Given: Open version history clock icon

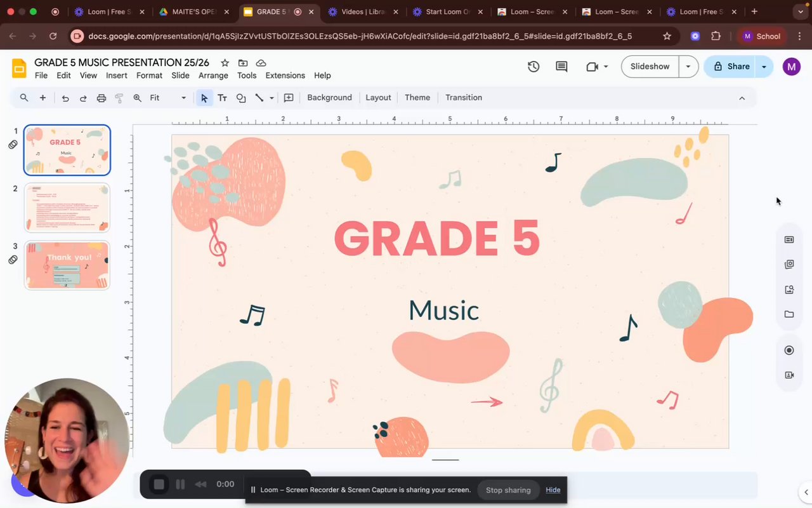Looking at the screenshot, I should [x=534, y=67].
